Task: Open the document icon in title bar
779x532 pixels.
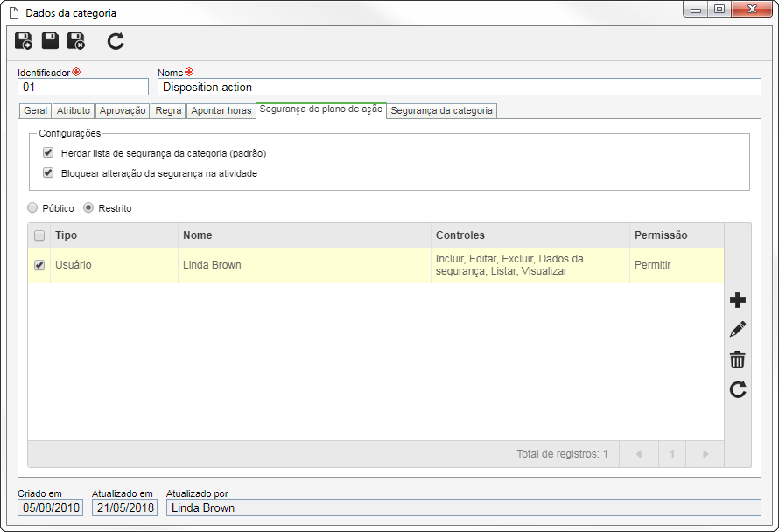Action: [x=14, y=13]
